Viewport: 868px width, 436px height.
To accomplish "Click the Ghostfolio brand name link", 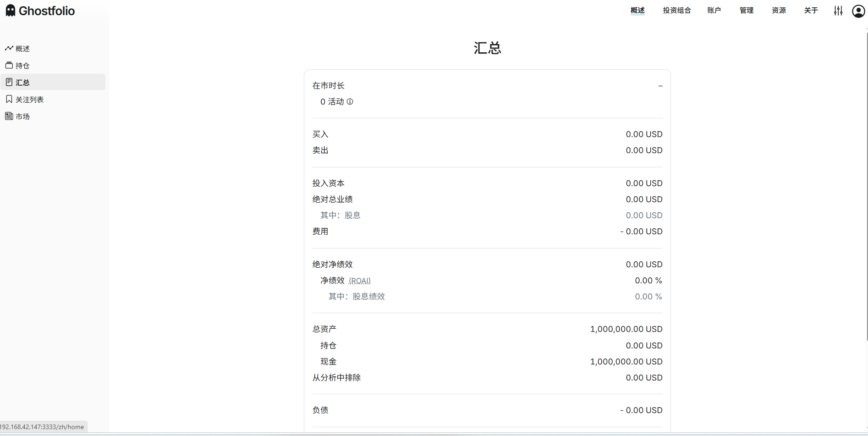I will (47, 11).
